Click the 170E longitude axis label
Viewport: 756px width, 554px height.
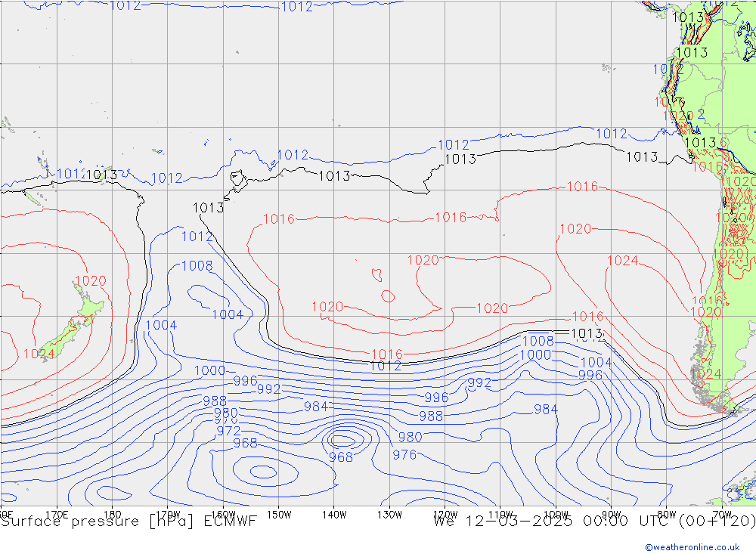pos(57,515)
